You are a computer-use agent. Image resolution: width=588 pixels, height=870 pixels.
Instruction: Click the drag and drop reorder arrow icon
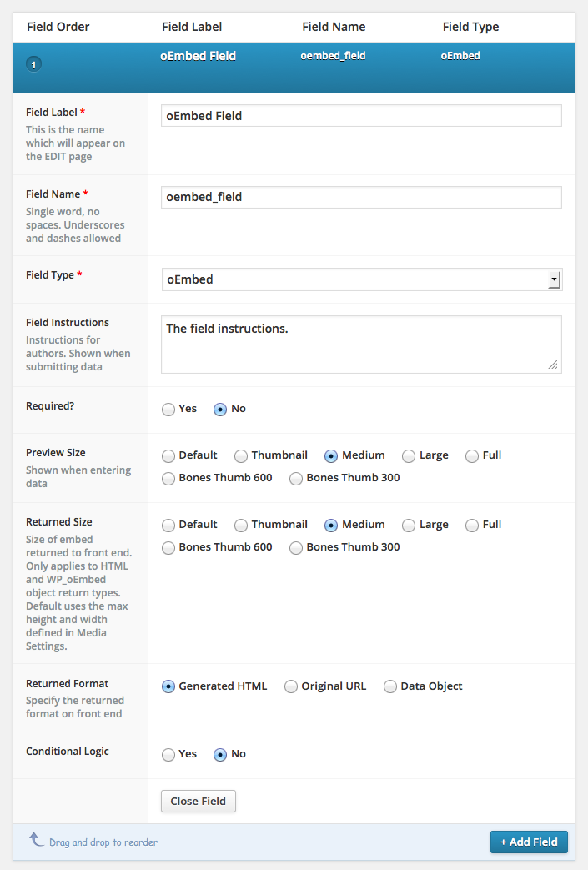(x=37, y=839)
